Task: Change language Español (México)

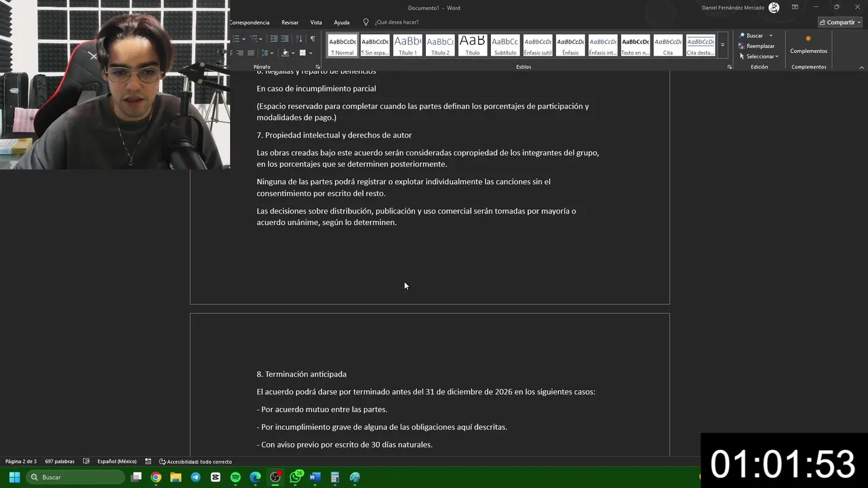Action: [x=117, y=462]
